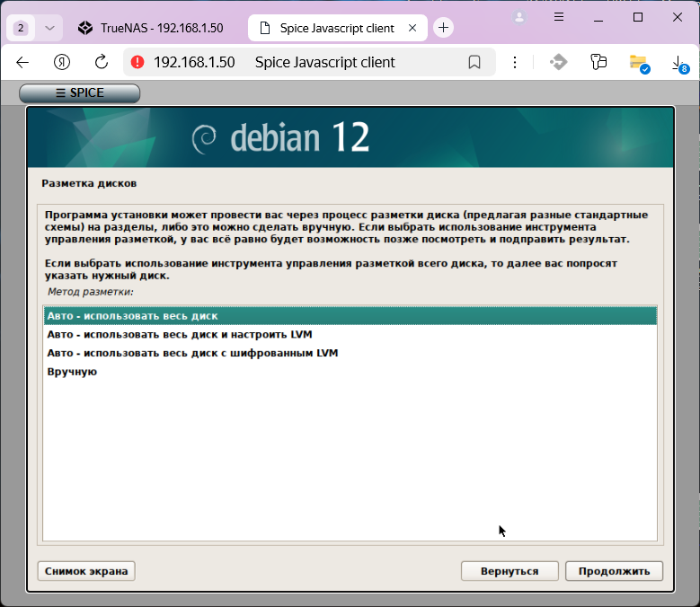
Task: Click the 'Вернуться' button
Action: tap(509, 571)
